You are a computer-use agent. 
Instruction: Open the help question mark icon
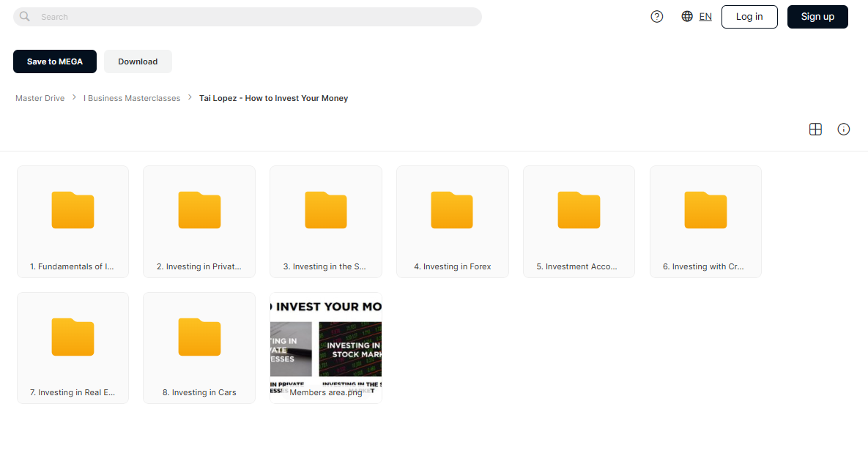tap(656, 17)
